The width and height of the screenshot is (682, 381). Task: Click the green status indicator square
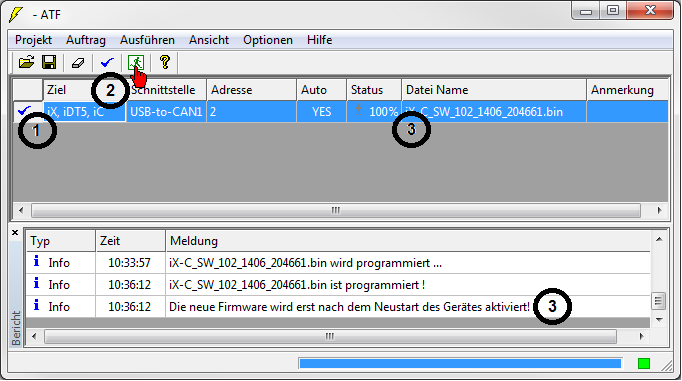pos(644,363)
